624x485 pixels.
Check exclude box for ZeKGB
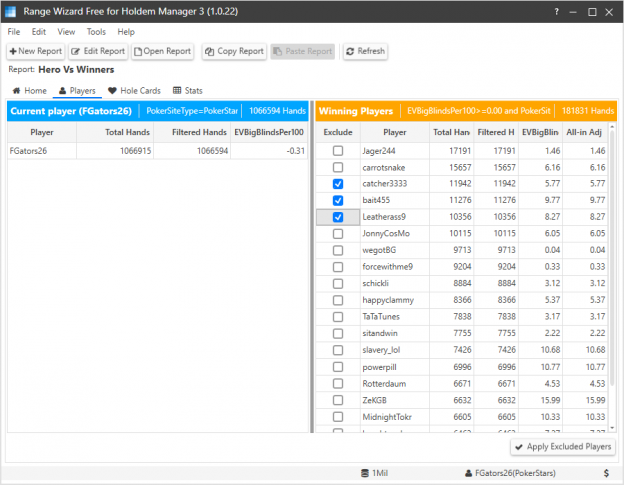pos(338,400)
